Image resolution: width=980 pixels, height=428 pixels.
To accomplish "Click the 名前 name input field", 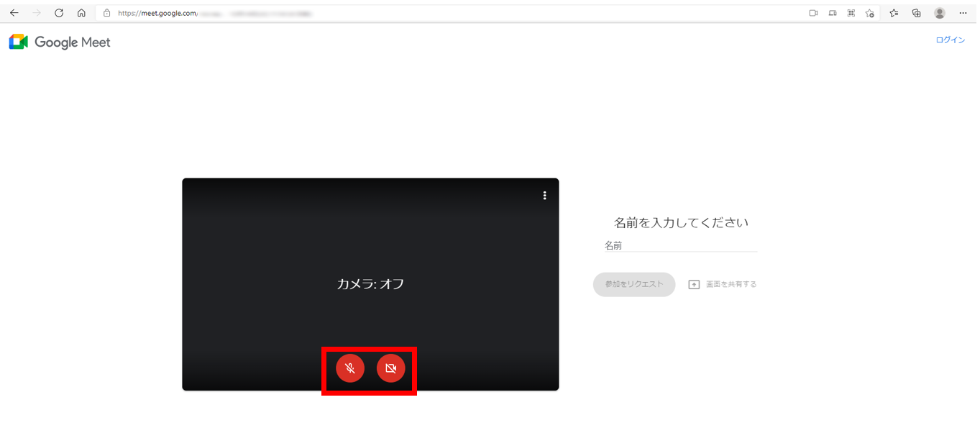I will pos(680,245).
